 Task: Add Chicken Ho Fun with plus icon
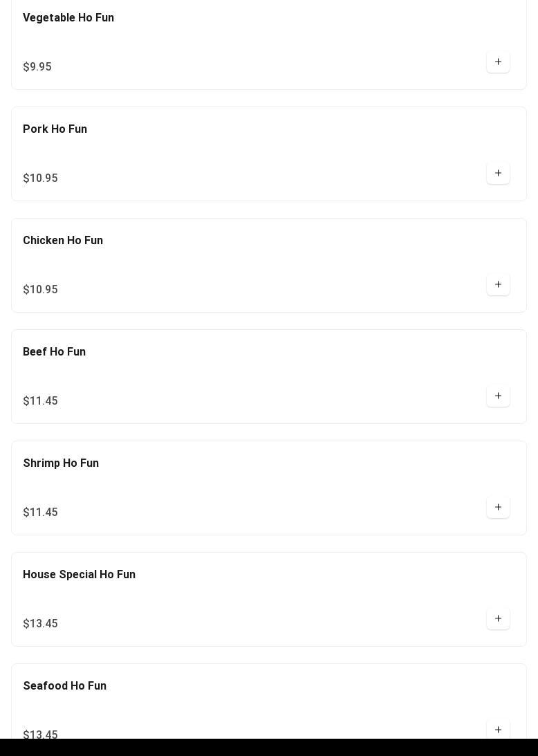coord(498,284)
